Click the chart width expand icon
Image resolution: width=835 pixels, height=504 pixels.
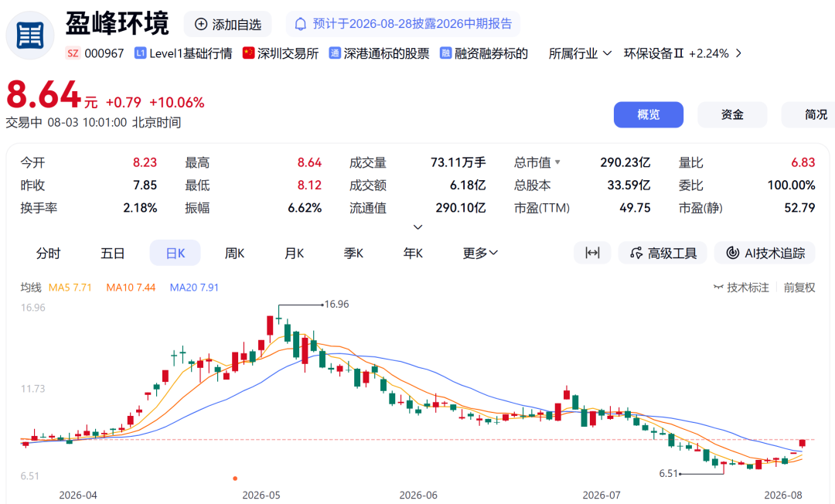pyautogui.click(x=592, y=253)
